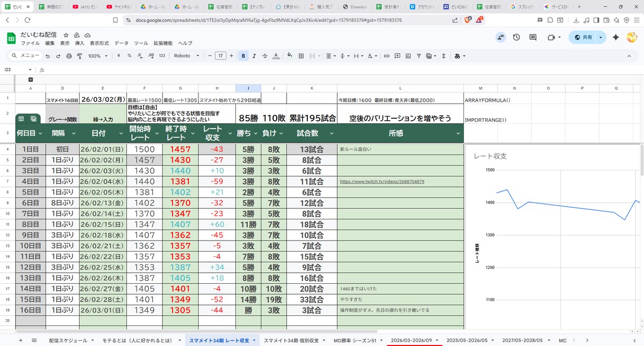Open the Brave Shields lion icon
The image size is (644, 346).
[467, 20]
